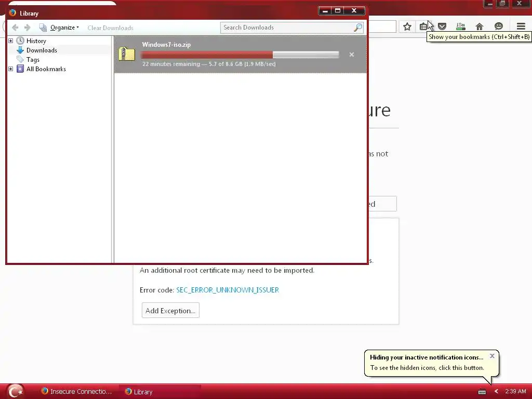The width and height of the screenshot is (532, 399).
Task: Click the Library back arrow
Action: (x=15, y=28)
